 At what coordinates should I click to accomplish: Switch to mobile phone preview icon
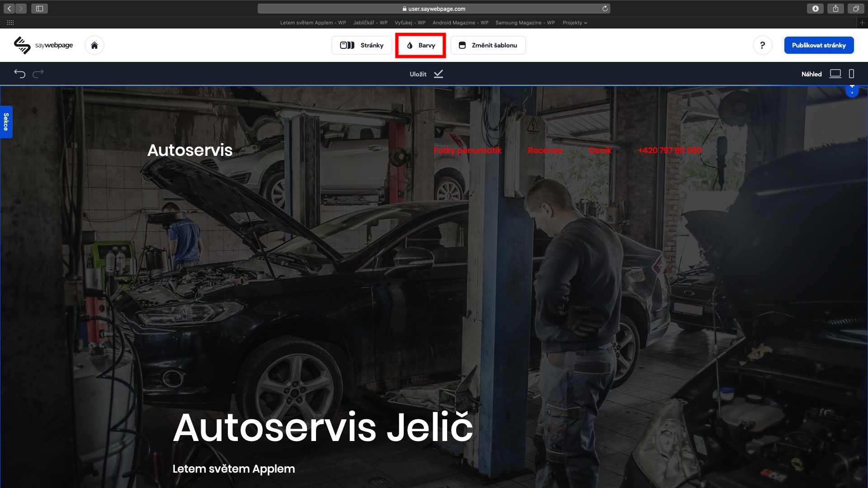[x=851, y=74]
